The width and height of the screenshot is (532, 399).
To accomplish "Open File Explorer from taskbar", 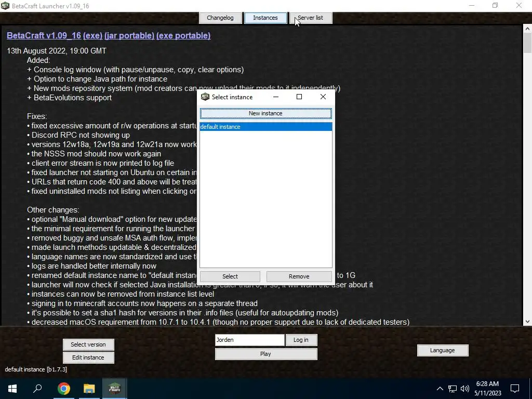I will (x=89, y=389).
